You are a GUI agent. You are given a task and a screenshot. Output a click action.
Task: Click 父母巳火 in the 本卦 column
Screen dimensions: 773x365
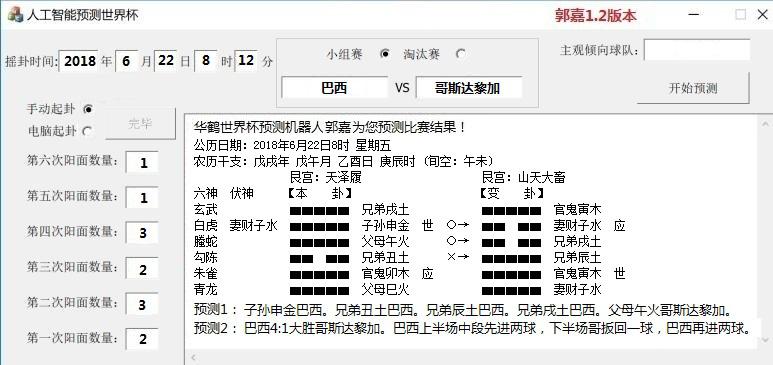pyautogui.click(x=386, y=289)
